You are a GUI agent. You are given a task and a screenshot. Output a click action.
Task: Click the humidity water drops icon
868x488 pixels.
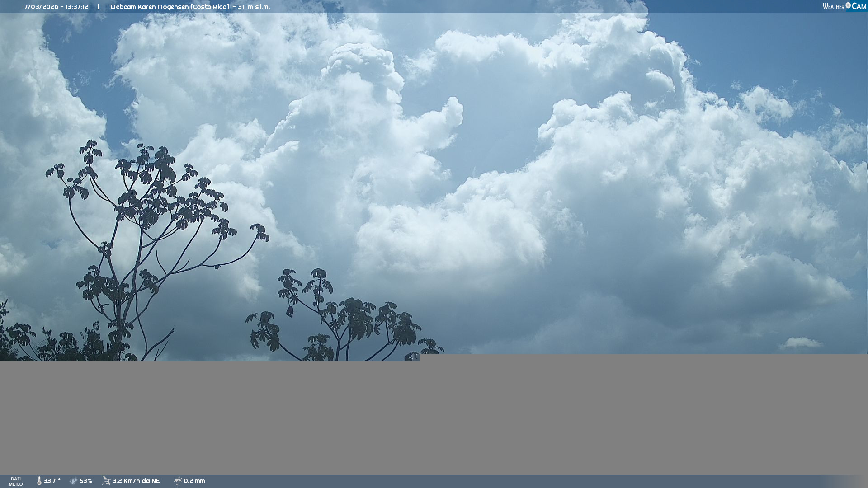click(x=74, y=481)
